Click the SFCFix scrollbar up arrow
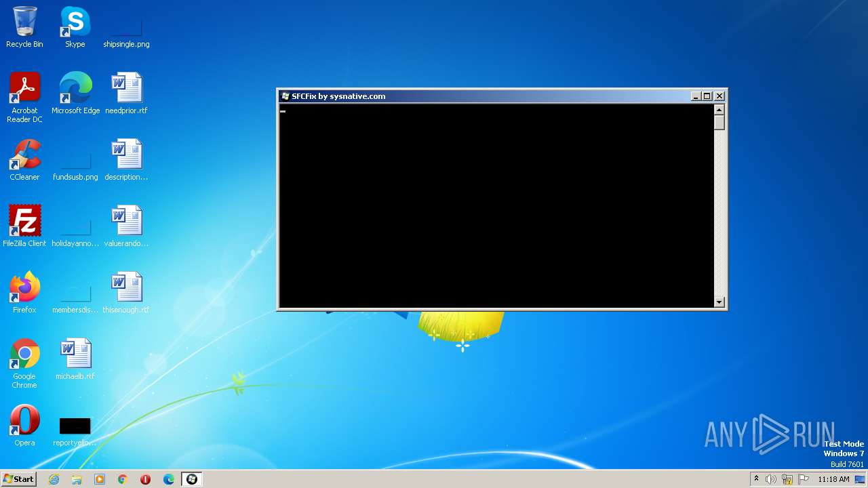Viewport: 868px width, 488px height. [719, 110]
